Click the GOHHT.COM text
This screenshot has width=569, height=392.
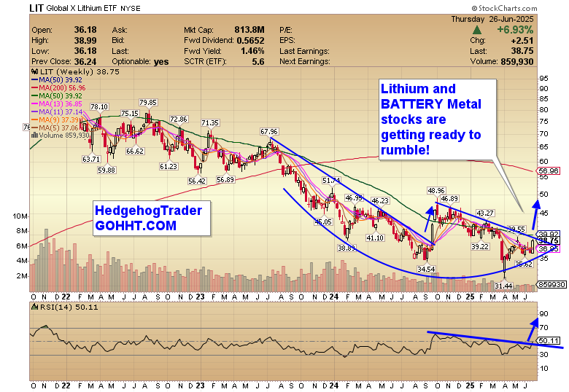coord(136,225)
